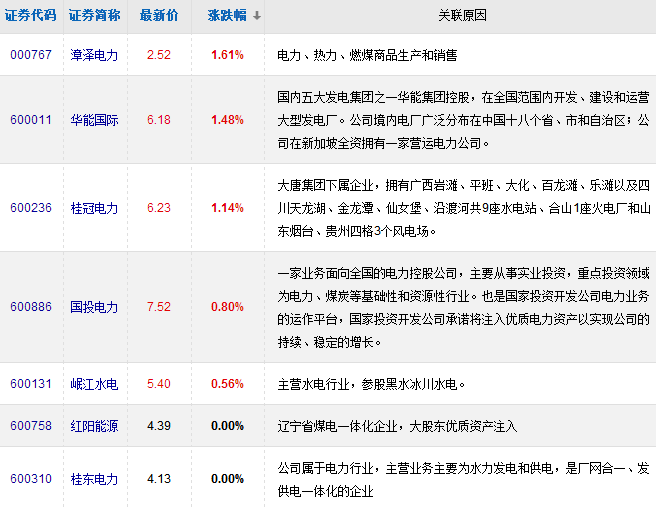Select price 2.52 for 漳泽电力
This screenshot has width=656, height=510.
[x=159, y=55]
